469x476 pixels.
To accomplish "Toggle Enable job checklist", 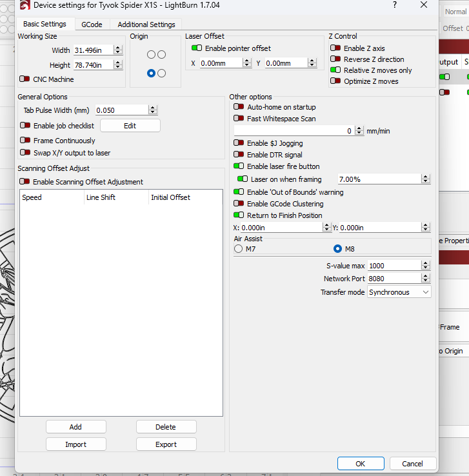I will coord(25,125).
